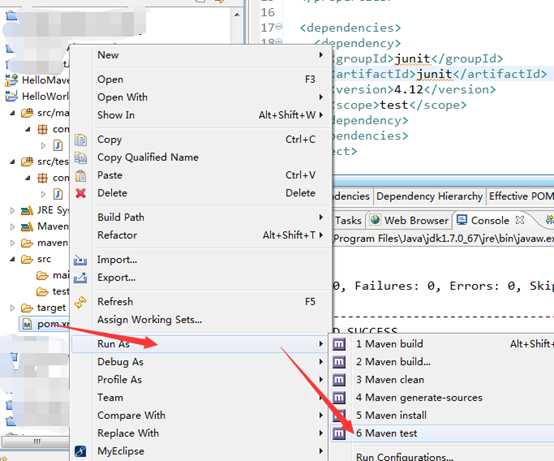Close the Console view
The image size is (554, 461).
(520, 220)
